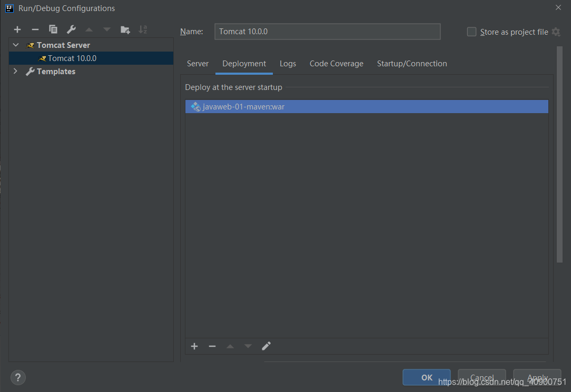Screen dimensions: 571x392
Task: Move configuration up in the left toolbar
Action: coord(89,29)
